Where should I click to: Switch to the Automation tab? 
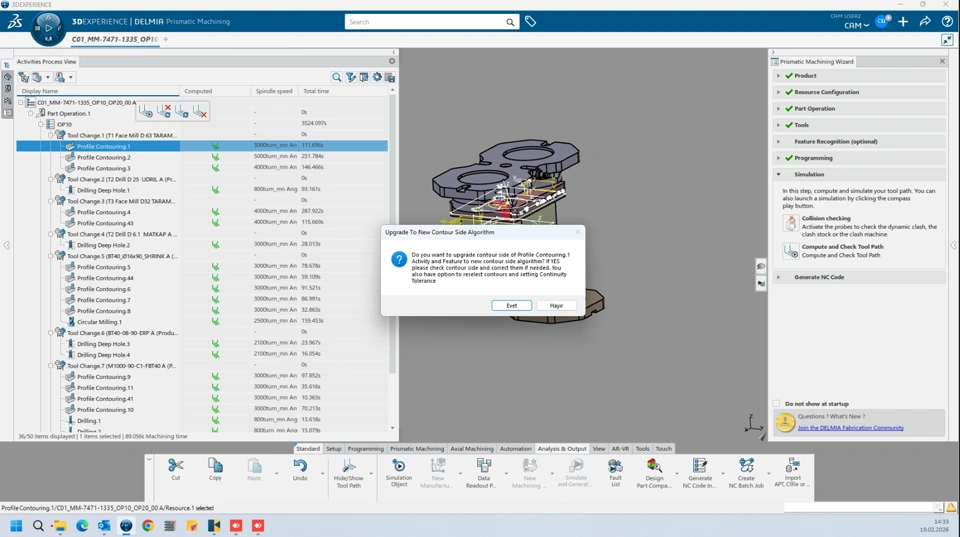click(516, 449)
